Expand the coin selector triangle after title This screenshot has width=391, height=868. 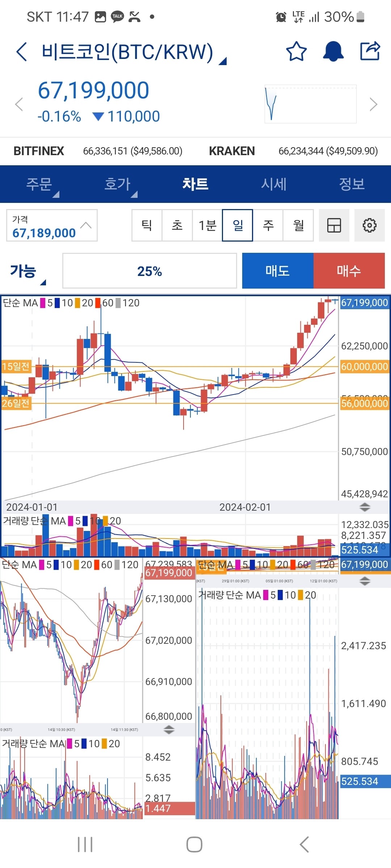[x=223, y=61]
